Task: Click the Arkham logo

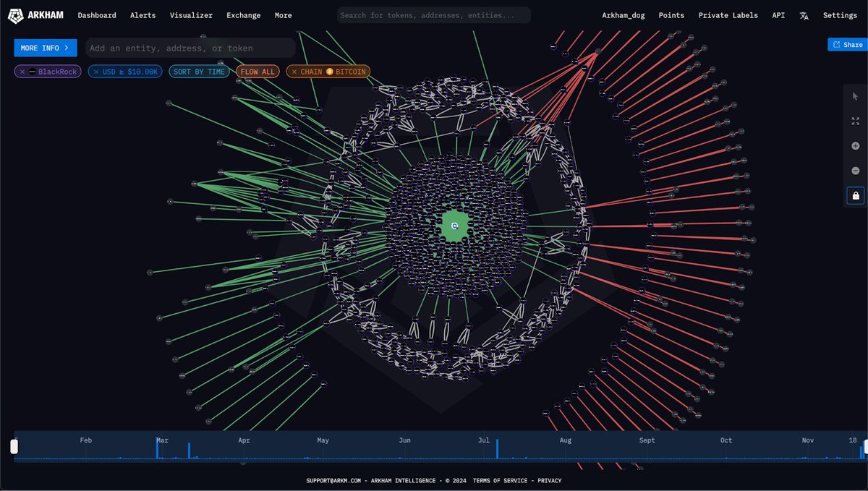Action: pyautogui.click(x=35, y=15)
